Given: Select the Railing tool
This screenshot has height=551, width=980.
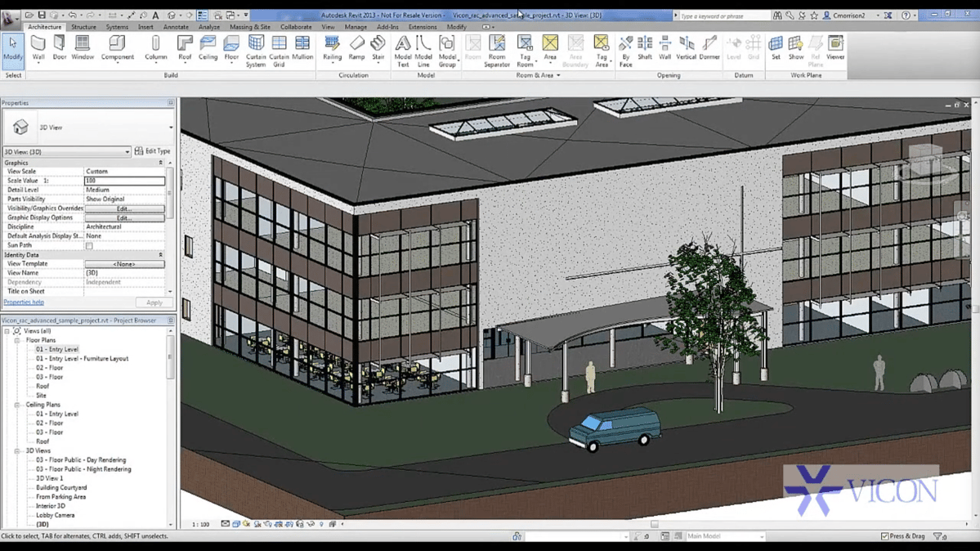Looking at the screenshot, I should click(x=332, y=51).
